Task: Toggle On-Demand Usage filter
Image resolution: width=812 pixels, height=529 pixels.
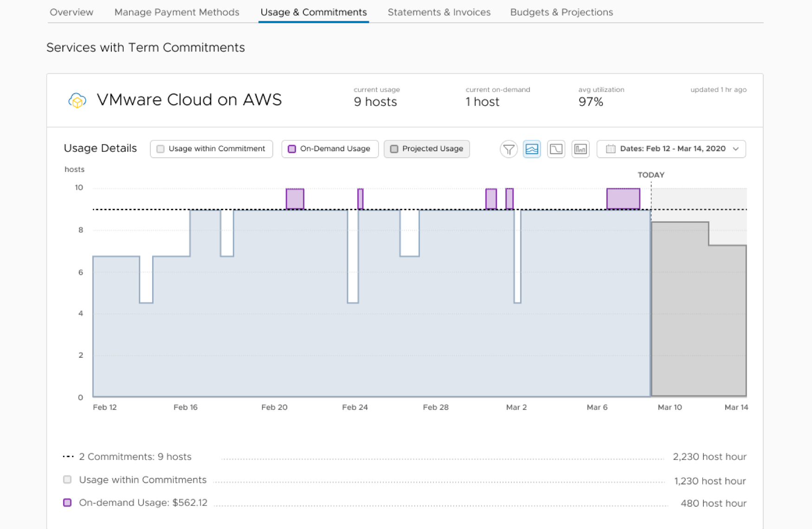Action: point(330,149)
